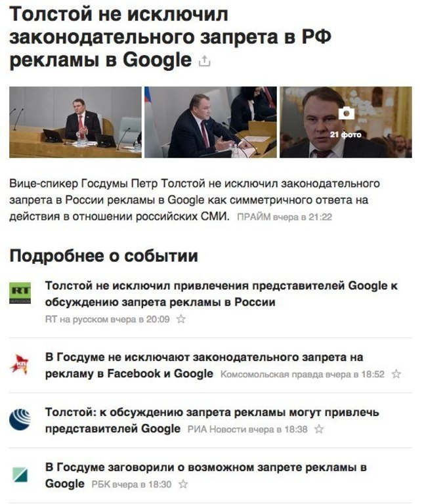The width and height of the screenshot is (422, 504).
Task: Click the РБК source logo
Action: pos(20,474)
